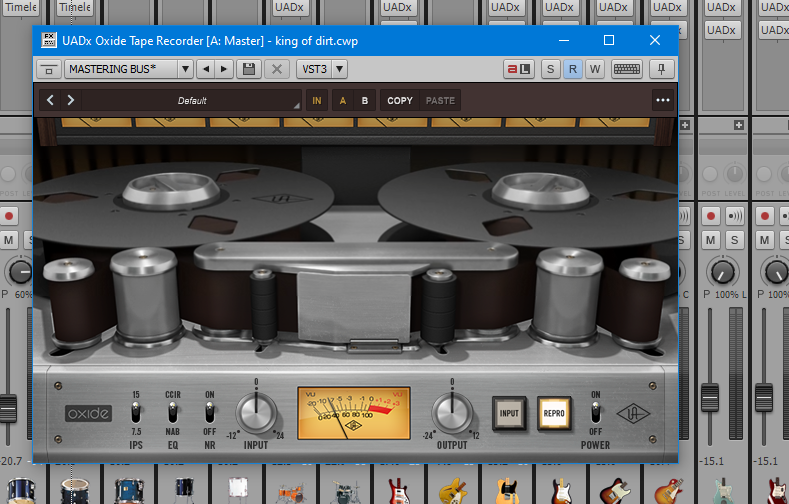Toggle giving all keystrokes to the plugin with the keyboard icon

pos(626,69)
